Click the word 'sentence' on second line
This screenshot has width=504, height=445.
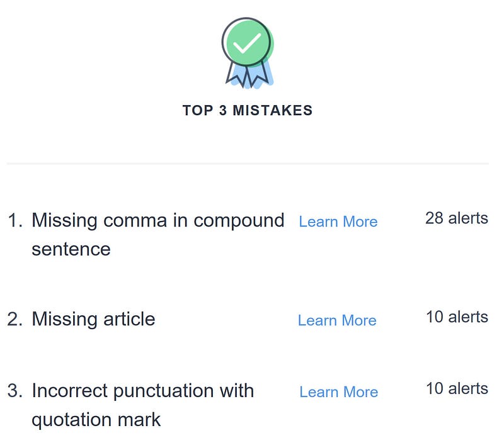(x=71, y=249)
